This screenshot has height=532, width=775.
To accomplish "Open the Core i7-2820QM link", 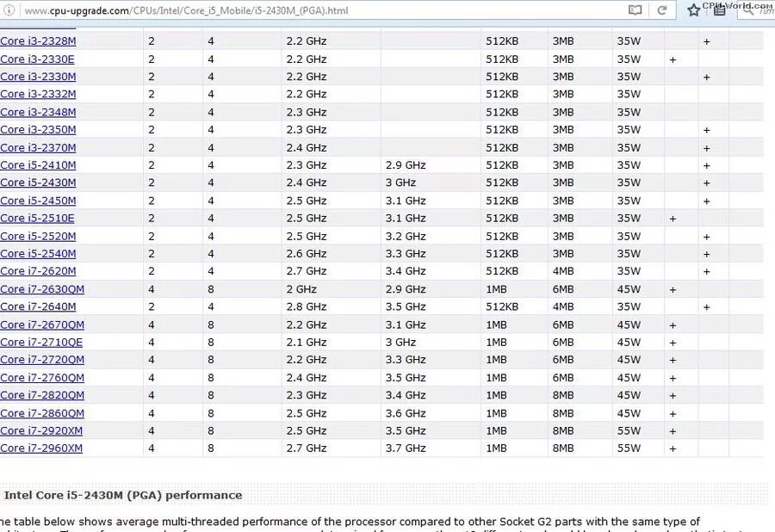I will tap(42, 394).
